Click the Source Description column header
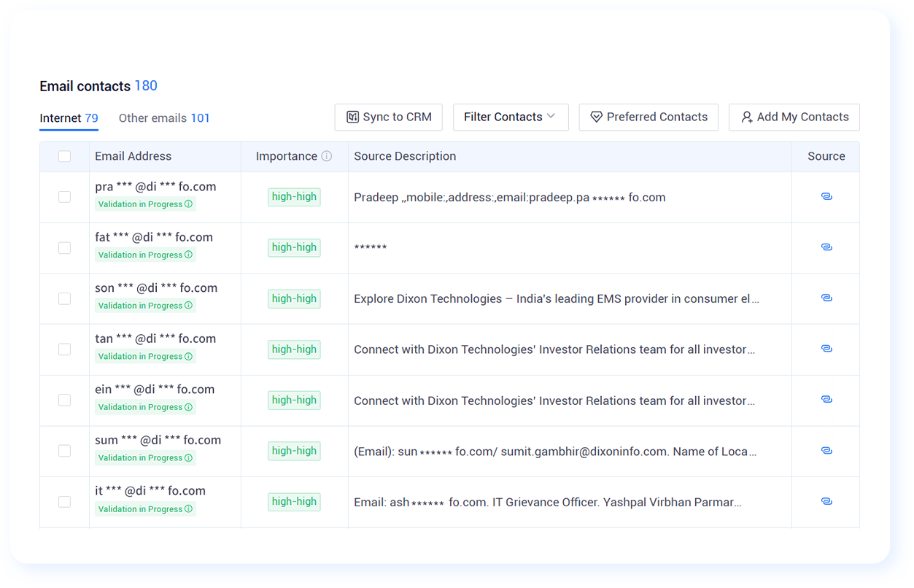Screen dimensions: 914x588 point(405,156)
